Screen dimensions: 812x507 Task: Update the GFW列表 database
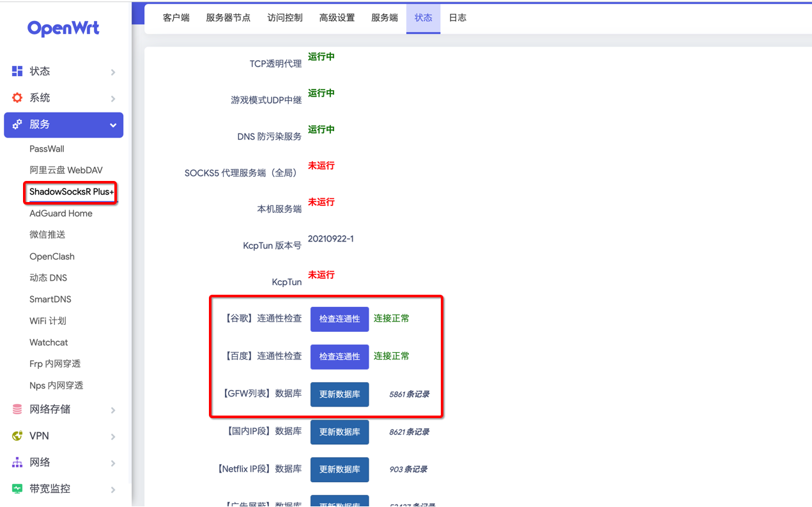tap(339, 394)
